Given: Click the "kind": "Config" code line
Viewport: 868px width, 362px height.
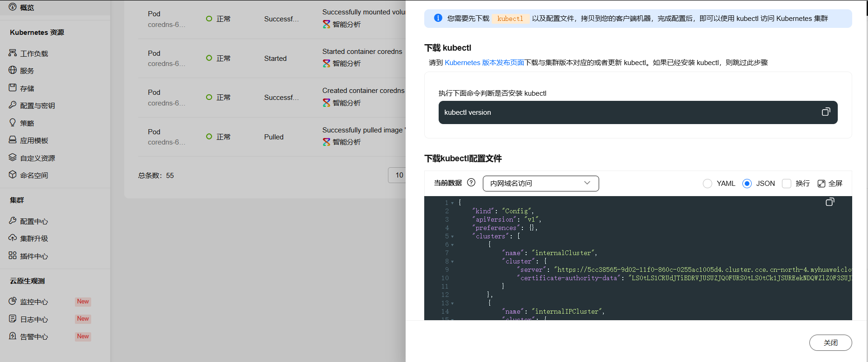Looking at the screenshot, I should pos(503,211).
